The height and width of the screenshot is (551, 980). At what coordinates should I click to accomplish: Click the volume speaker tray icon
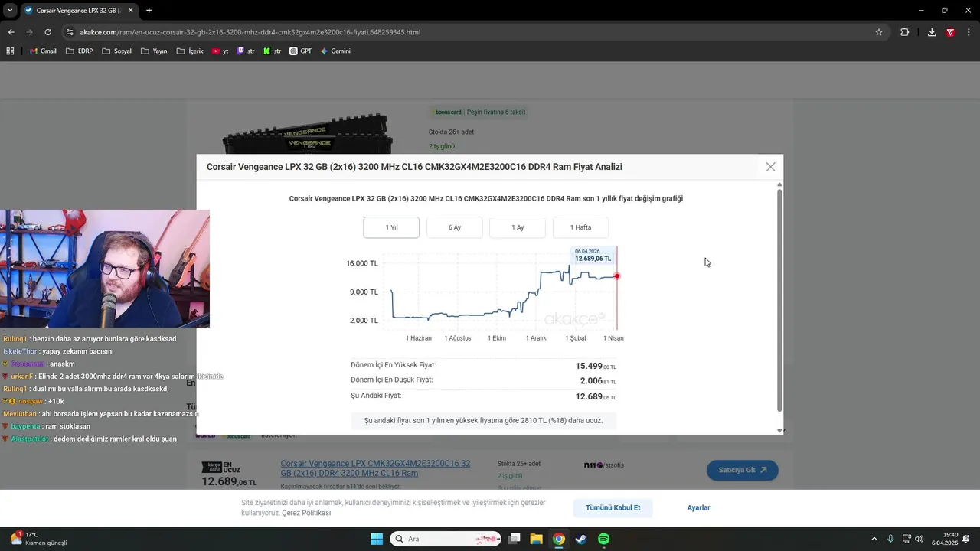[919, 539]
